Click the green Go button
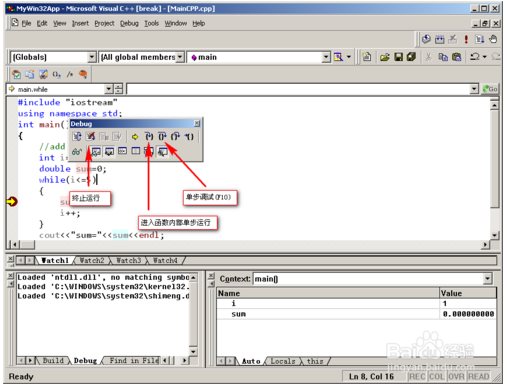This screenshot has width=507, height=387. click(x=490, y=89)
